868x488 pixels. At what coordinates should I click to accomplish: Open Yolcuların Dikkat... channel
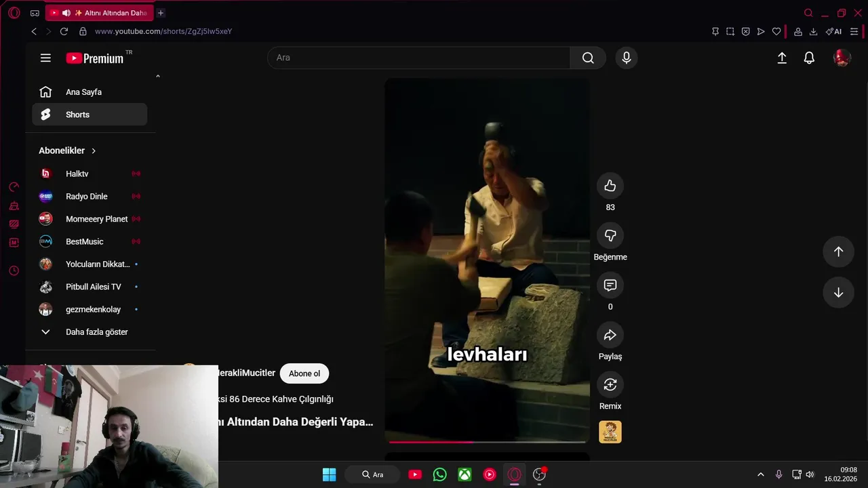(90, 264)
